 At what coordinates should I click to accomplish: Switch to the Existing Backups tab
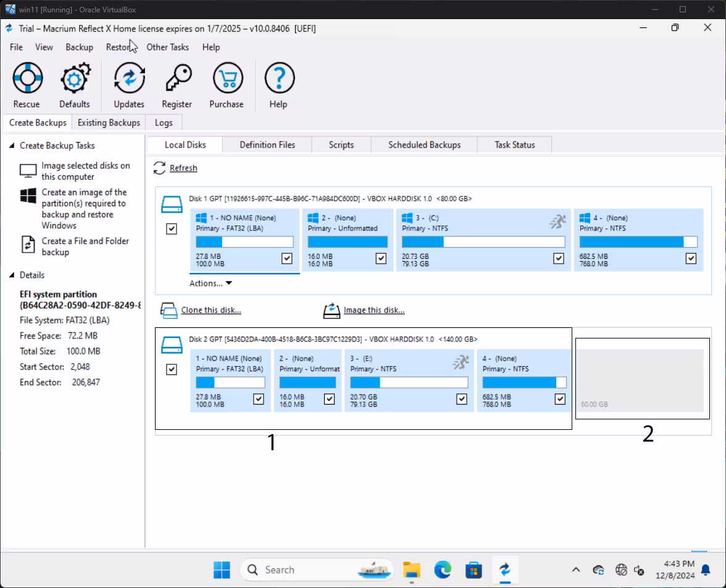tap(109, 123)
